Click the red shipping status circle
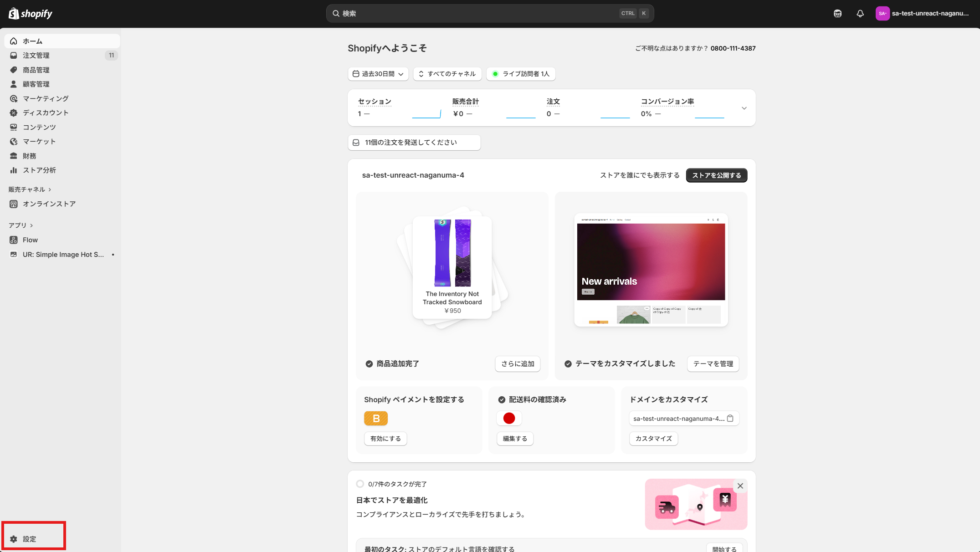This screenshot has height=552, width=980. coord(509,418)
